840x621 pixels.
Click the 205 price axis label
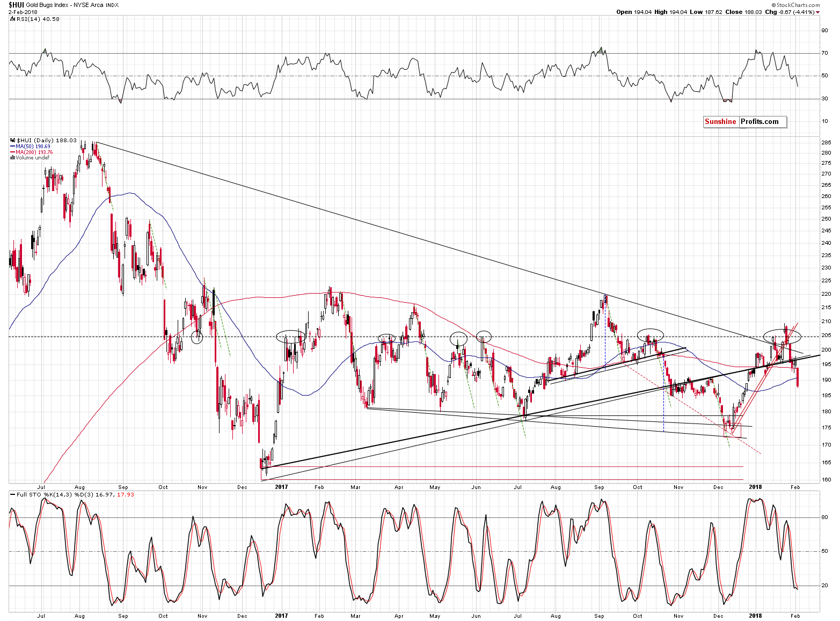click(826, 335)
